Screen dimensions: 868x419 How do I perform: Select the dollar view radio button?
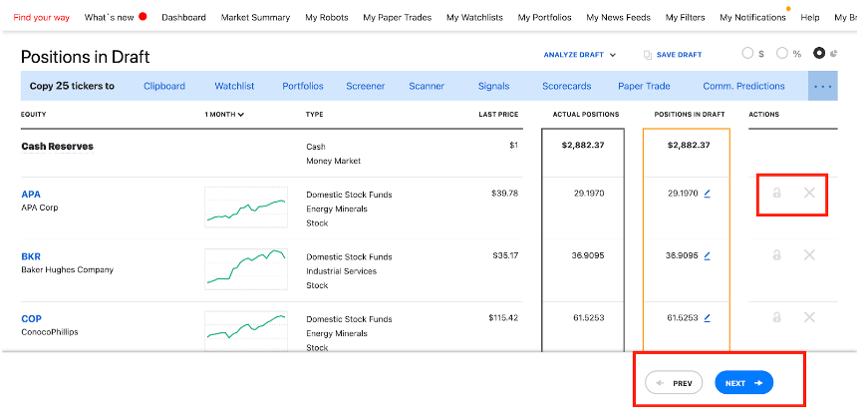(747, 53)
